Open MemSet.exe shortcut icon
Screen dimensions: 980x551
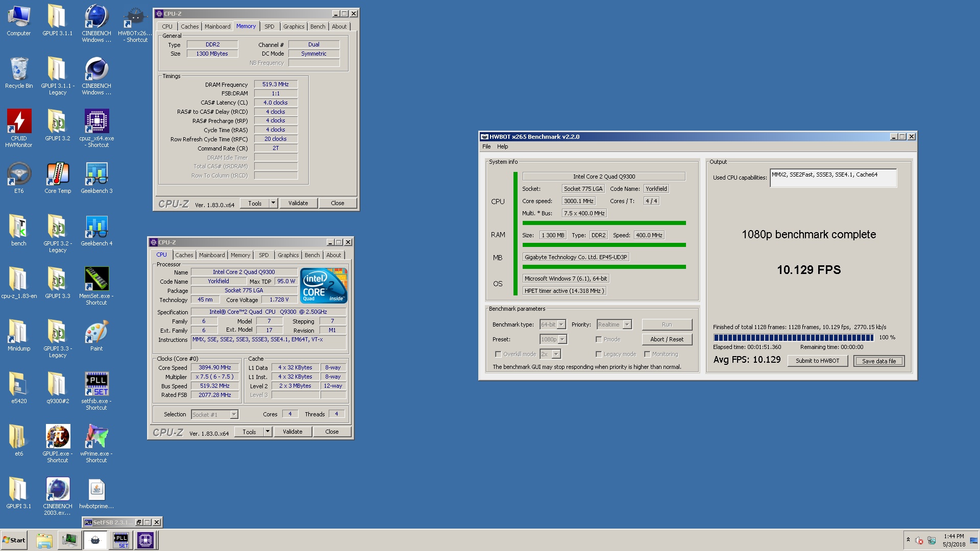(x=96, y=286)
